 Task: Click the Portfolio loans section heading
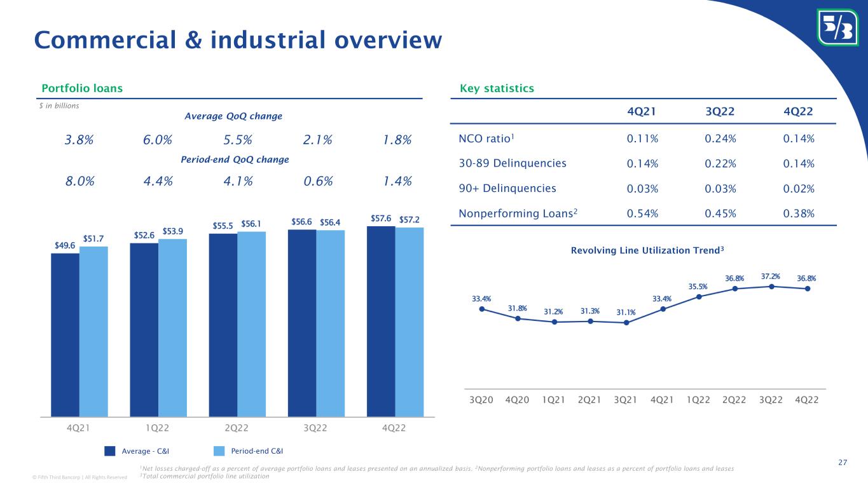pyautogui.click(x=82, y=88)
